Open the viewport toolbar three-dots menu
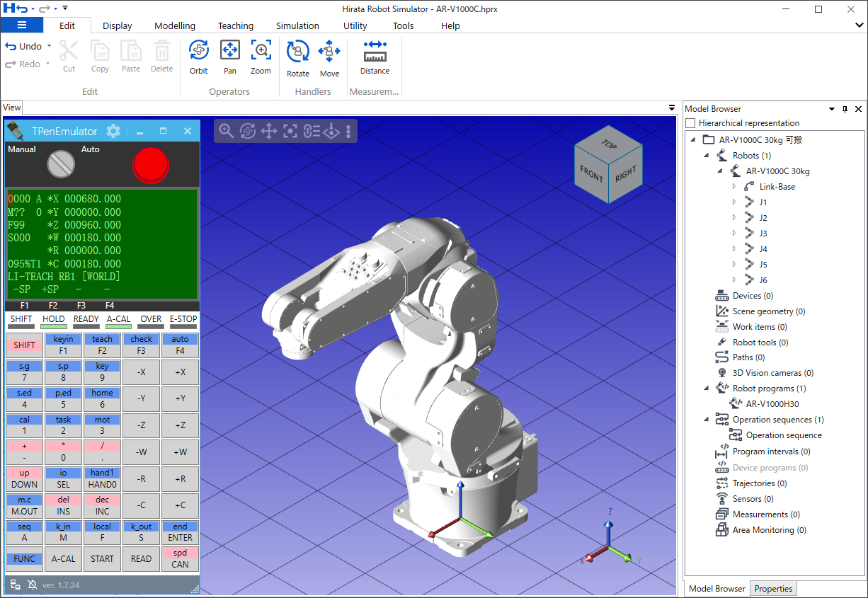 348,131
